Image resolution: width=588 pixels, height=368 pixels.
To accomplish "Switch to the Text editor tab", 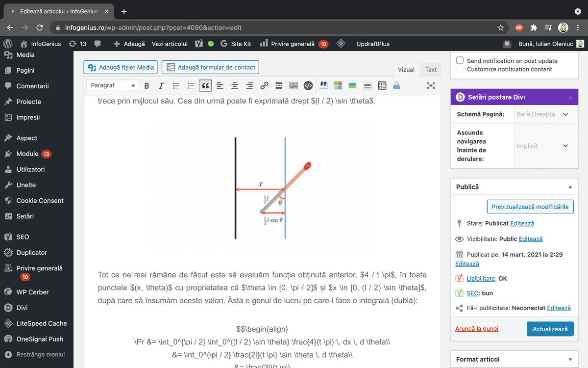I will [430, 70].
